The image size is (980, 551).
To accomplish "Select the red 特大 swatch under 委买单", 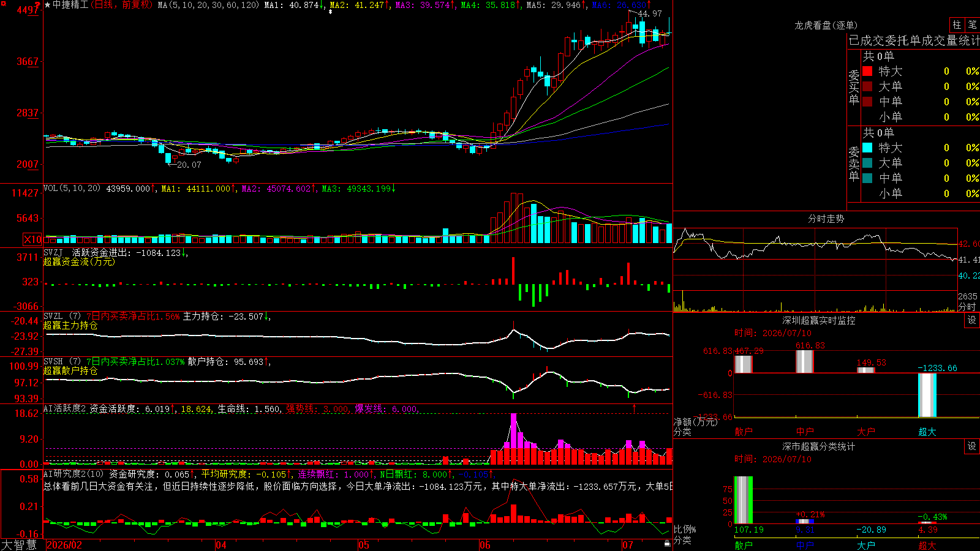I will (x=867, y=71).
